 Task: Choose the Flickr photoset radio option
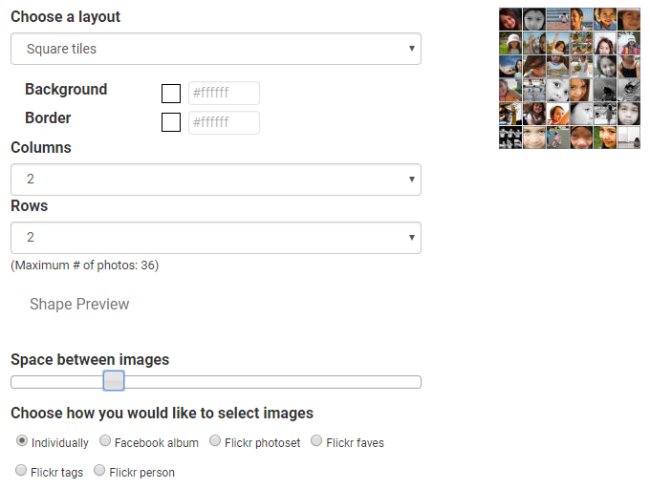tap(215, 441)
